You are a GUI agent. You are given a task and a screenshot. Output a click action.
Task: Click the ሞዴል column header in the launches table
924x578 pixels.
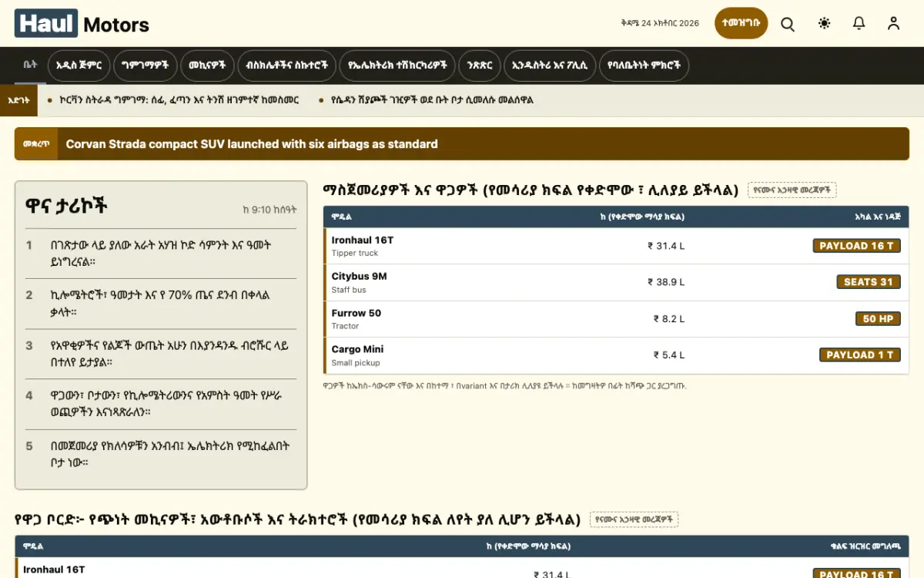click(341, 217)
